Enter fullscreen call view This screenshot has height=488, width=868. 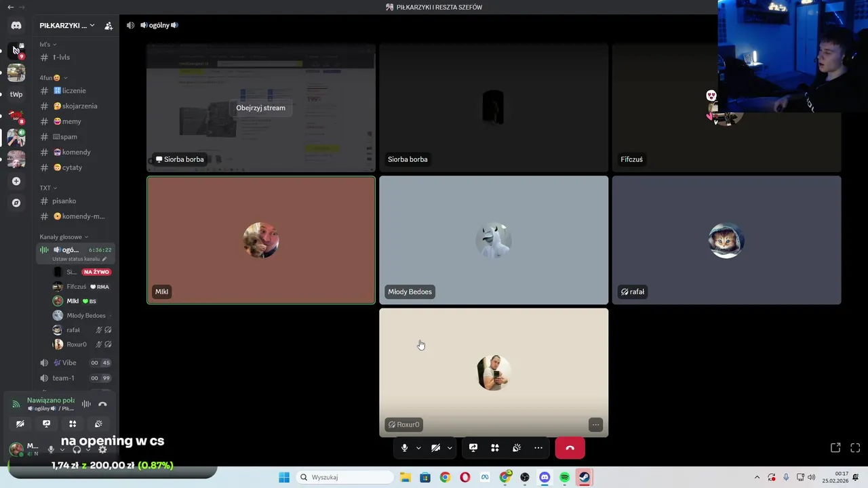pos(855,448)
